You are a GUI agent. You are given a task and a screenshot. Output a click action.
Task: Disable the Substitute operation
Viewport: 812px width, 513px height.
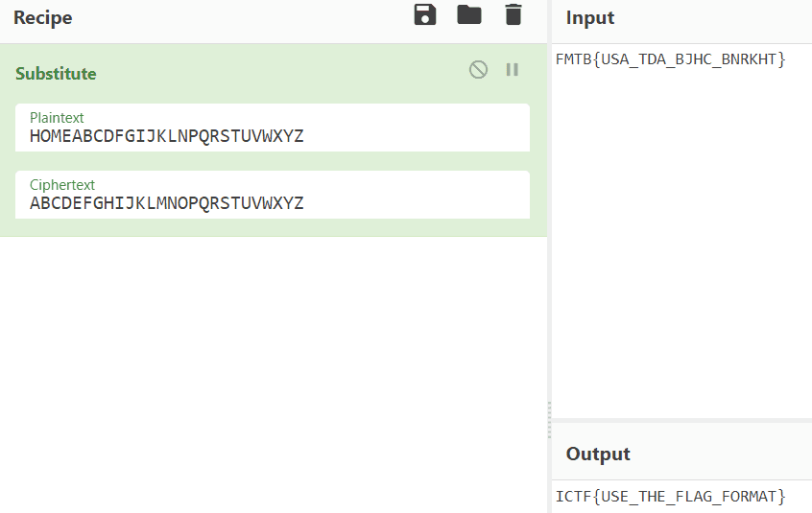[478, 69]
